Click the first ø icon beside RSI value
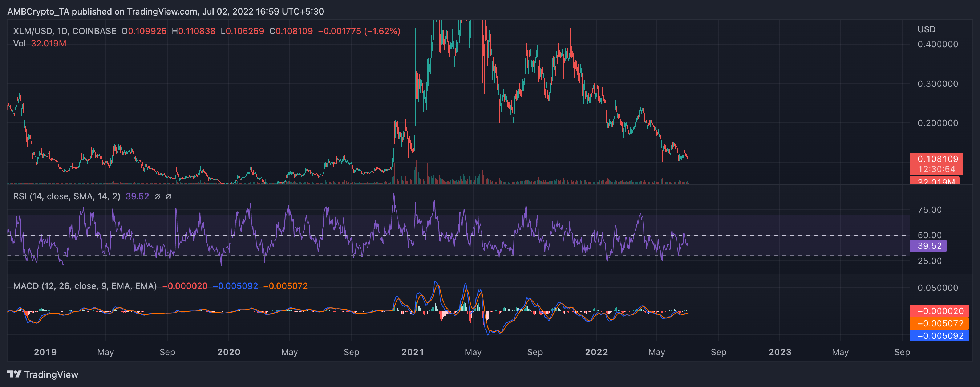Screen dimensions: 980x387 click(x=158, y=196)
